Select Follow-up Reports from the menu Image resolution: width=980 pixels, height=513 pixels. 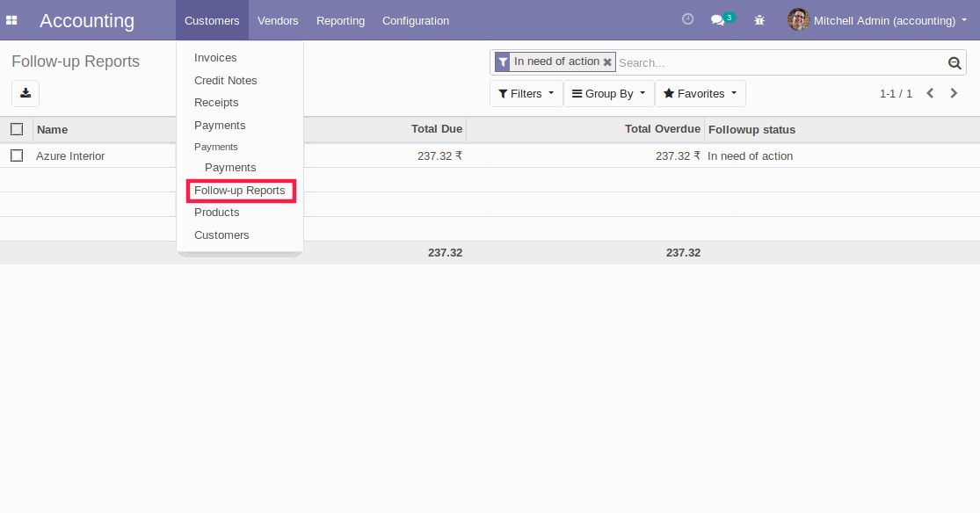point(240,191)
